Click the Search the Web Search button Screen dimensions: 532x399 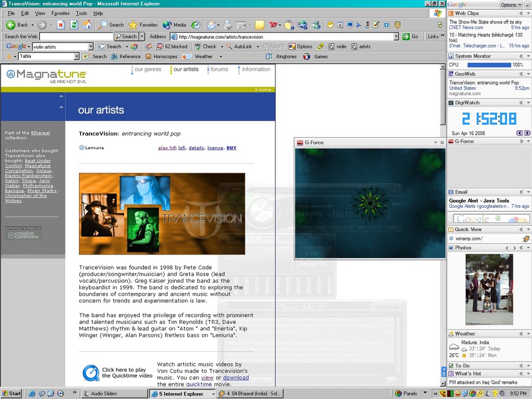tap(126, 36)
